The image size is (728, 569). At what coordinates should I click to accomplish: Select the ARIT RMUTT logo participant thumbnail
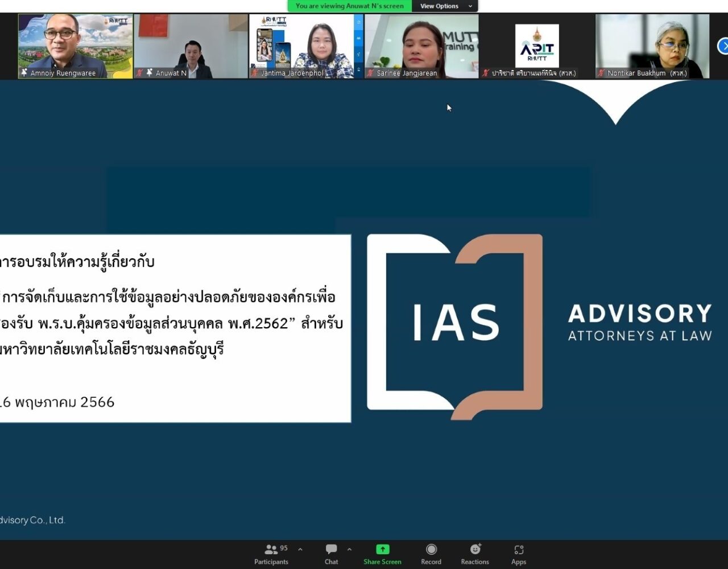click(x=537, y=46)
